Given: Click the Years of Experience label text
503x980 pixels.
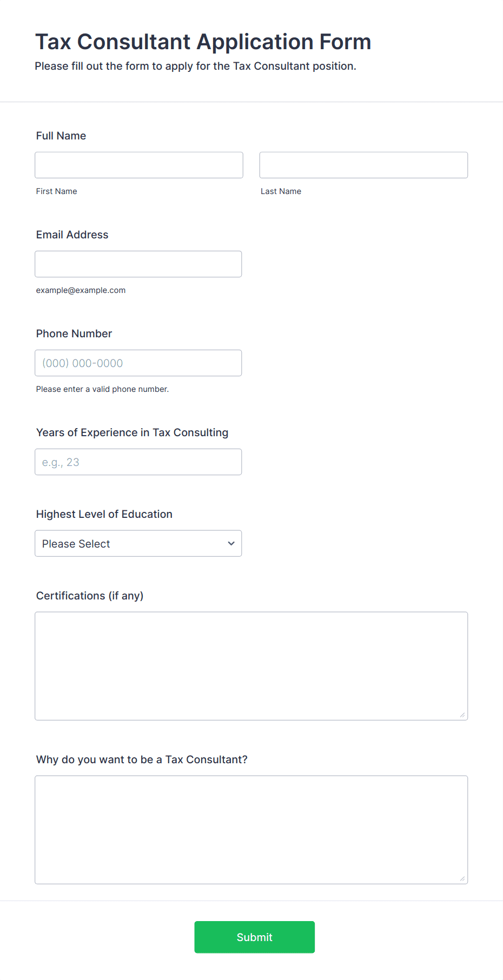Looking at the screenshot, I should [x=132, y=432].
